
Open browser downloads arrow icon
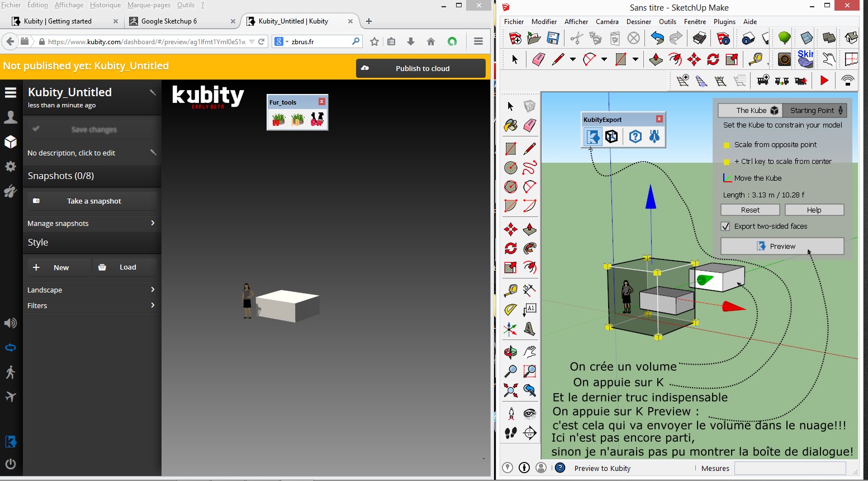tap(411, 41)
